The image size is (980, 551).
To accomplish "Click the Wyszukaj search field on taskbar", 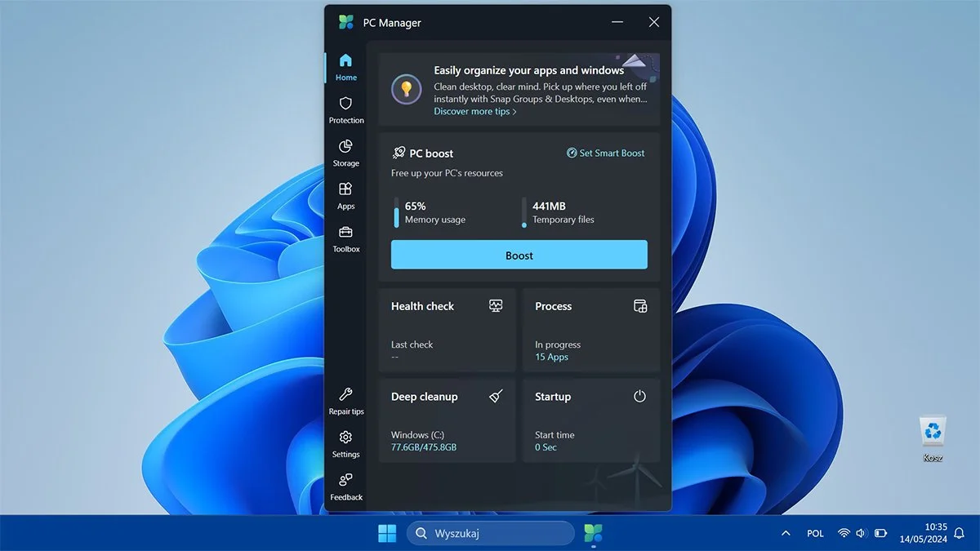I will (490, 533).
